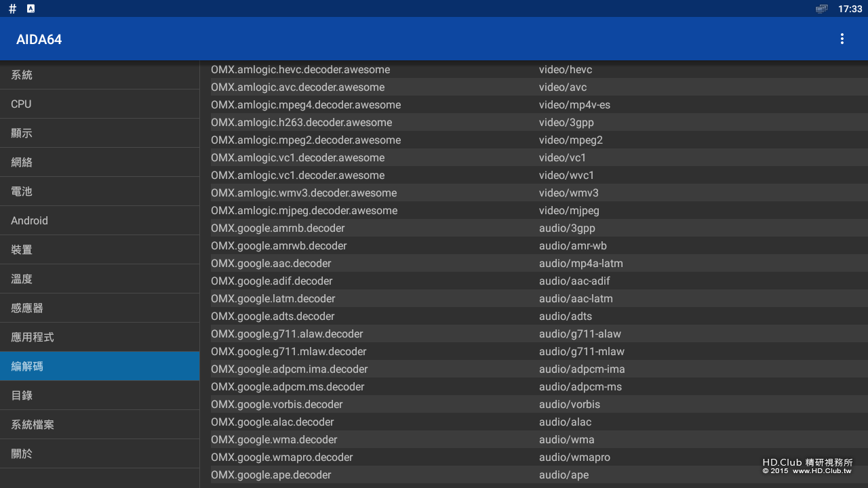Select the OMX.google.adif.decoder row
This screenshot has width=868, height=488.
(x=539, y=281)
